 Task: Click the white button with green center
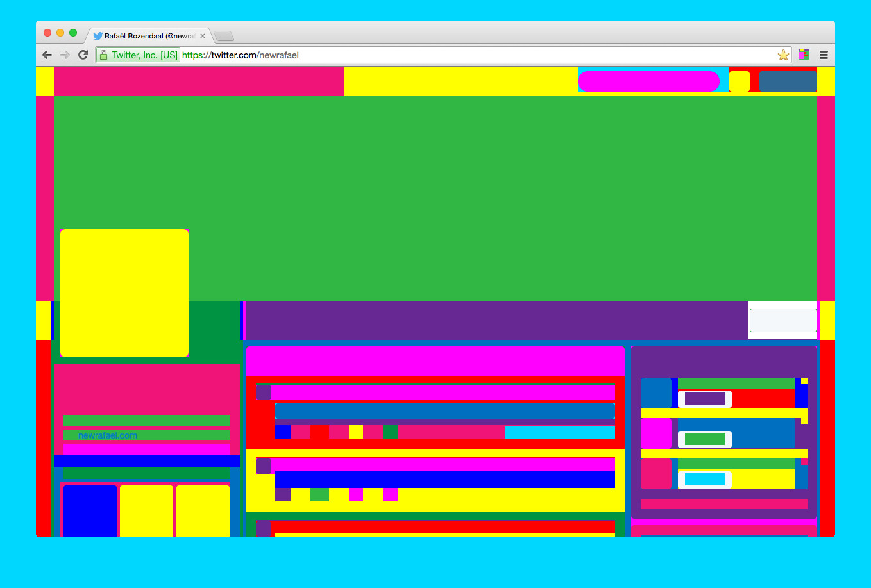(704, 439)
